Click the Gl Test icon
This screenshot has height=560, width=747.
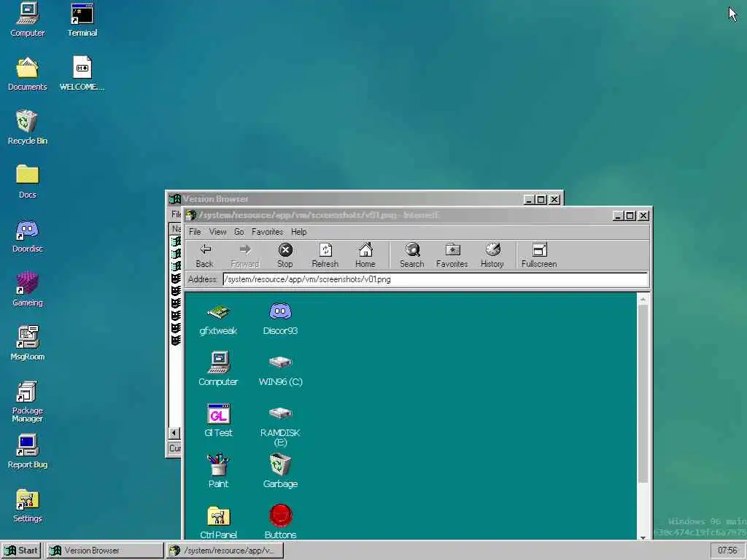point(218,421)
